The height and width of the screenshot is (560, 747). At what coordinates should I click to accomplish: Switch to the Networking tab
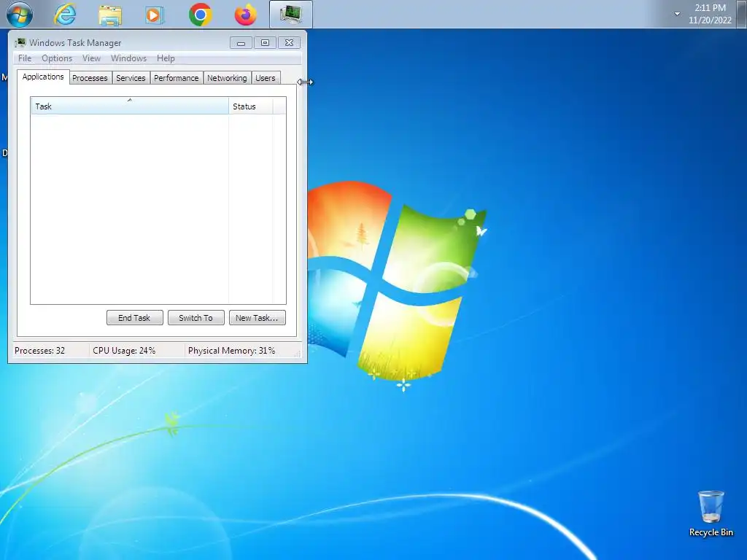tap(227, 78)
